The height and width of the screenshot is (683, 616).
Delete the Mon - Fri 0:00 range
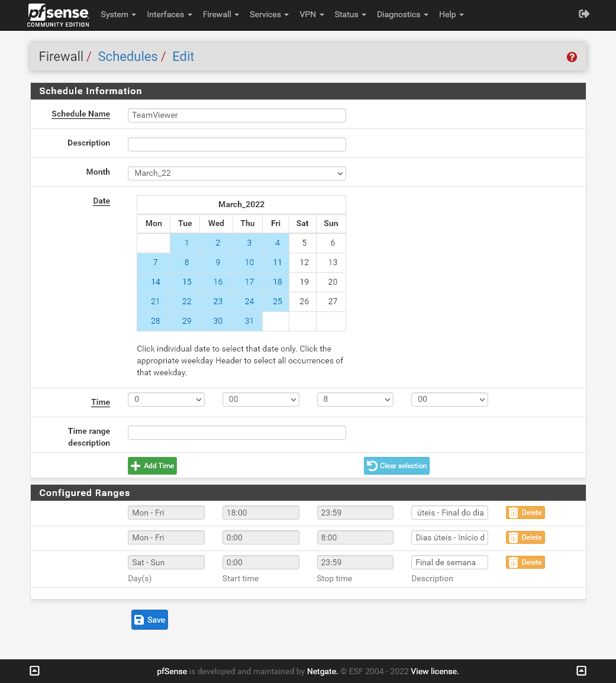coord(525,537)
